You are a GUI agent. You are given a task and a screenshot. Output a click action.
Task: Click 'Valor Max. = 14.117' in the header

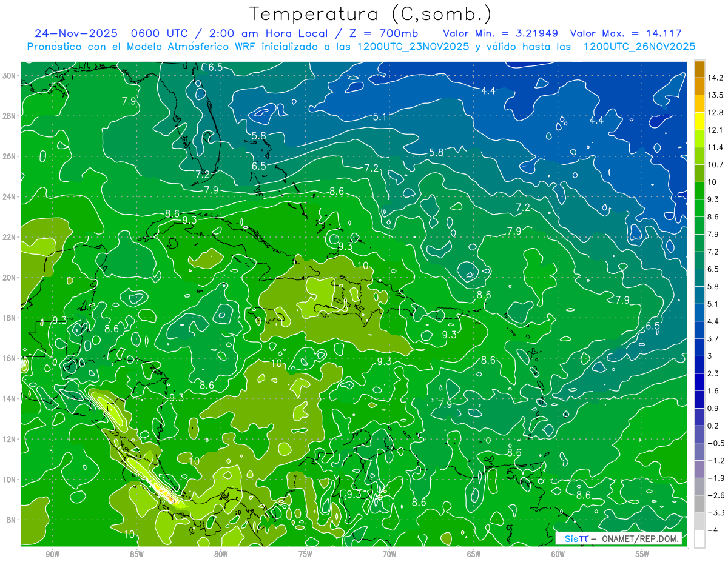pos(626,34)
